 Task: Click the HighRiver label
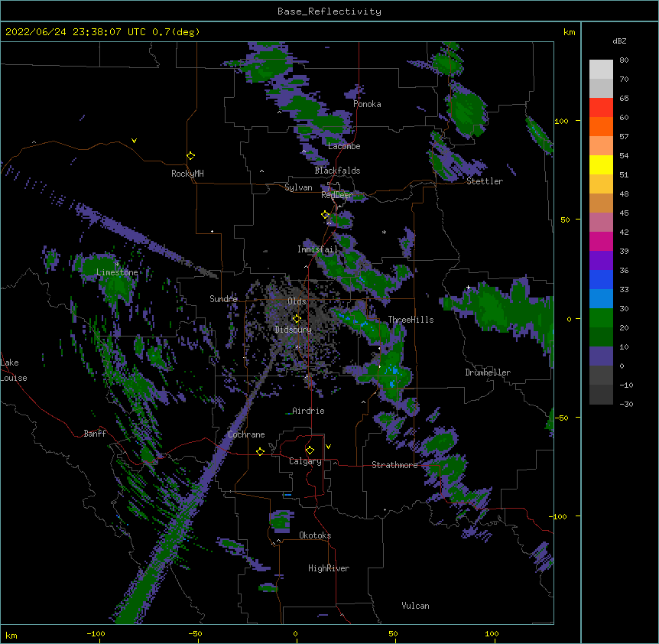coord(329,568)
